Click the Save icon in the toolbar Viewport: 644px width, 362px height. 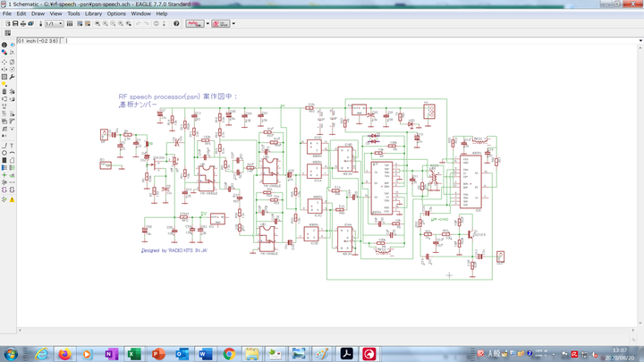(x=16, y=23)
